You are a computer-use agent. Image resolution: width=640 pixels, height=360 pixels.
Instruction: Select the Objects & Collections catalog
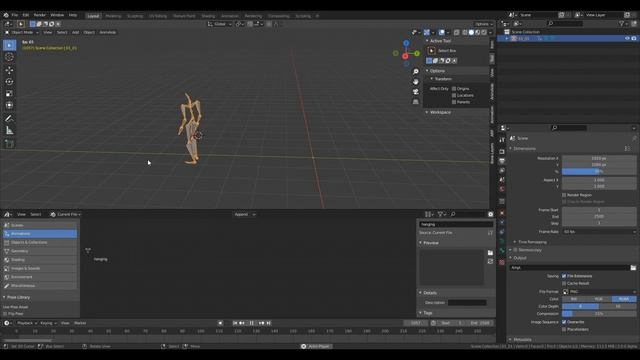tap(40, 242)
